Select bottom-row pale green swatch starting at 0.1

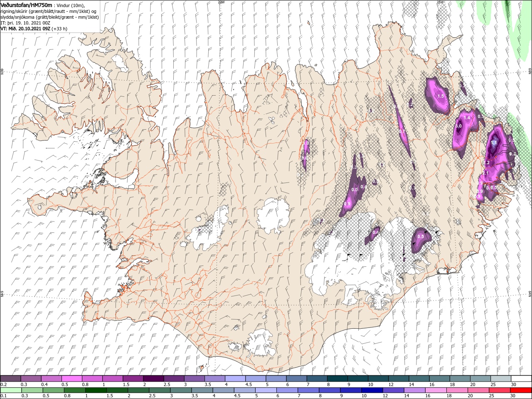click(x=11, y=390)
